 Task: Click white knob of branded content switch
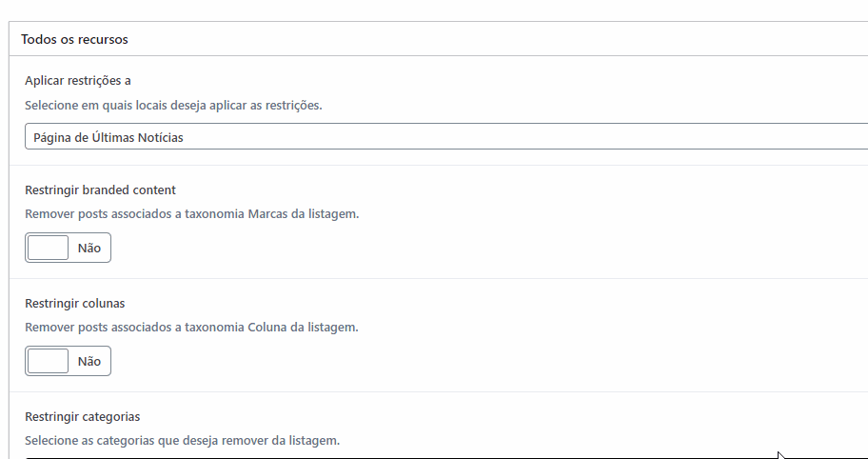click(x=49, y=248)
